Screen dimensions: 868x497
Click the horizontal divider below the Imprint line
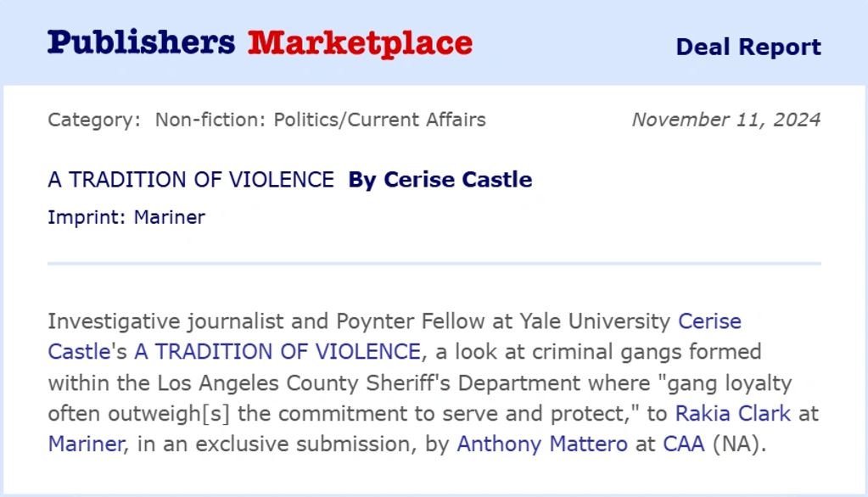[x=434, y=264]
